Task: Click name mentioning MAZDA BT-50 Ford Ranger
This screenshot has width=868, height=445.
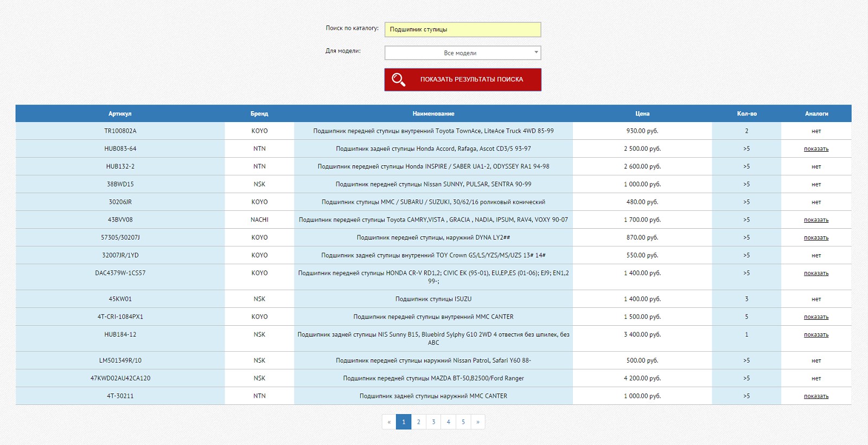Action: (433, 378)
